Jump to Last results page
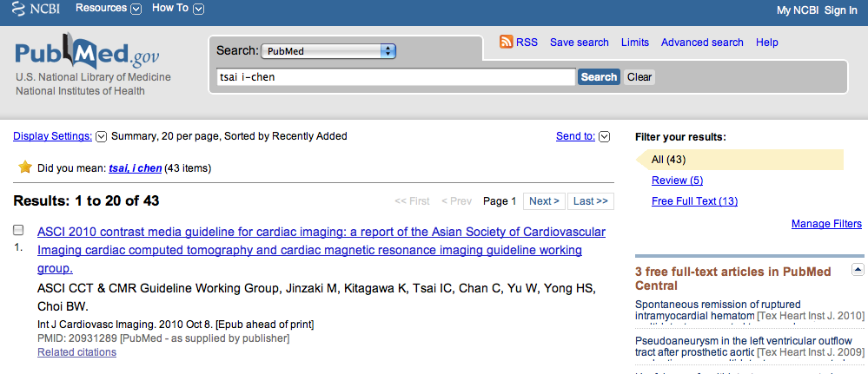 pyautogui.click(x=591, y=201)
